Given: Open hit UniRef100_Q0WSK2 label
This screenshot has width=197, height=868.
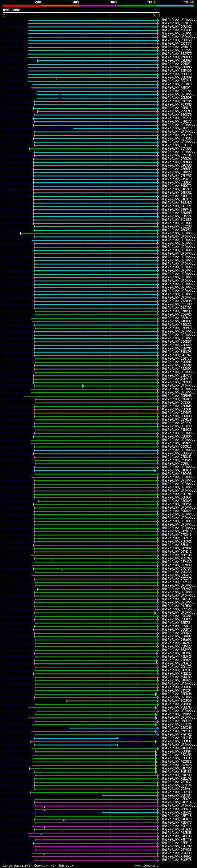Looking at the screenshot, I should pos(176,27).
